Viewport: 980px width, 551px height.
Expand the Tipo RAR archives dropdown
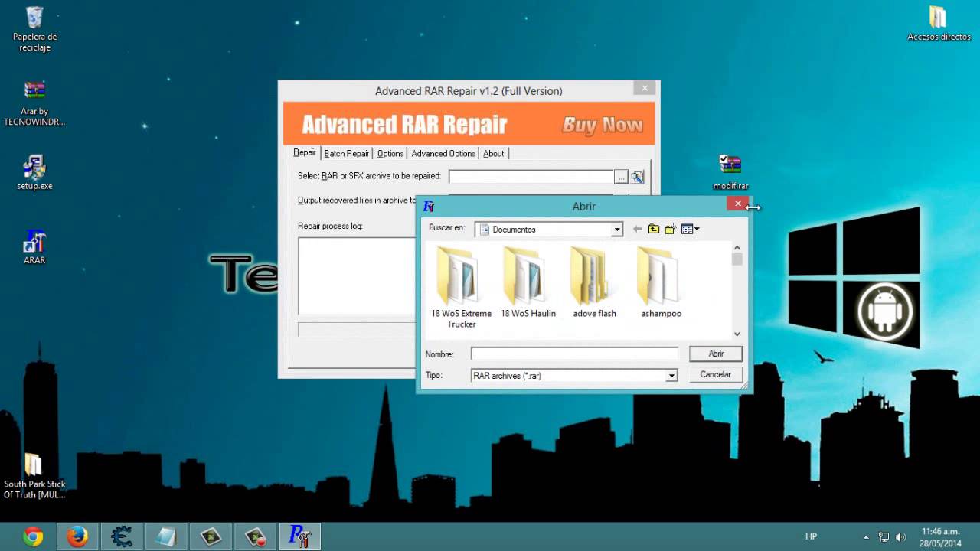pos(671,376)
